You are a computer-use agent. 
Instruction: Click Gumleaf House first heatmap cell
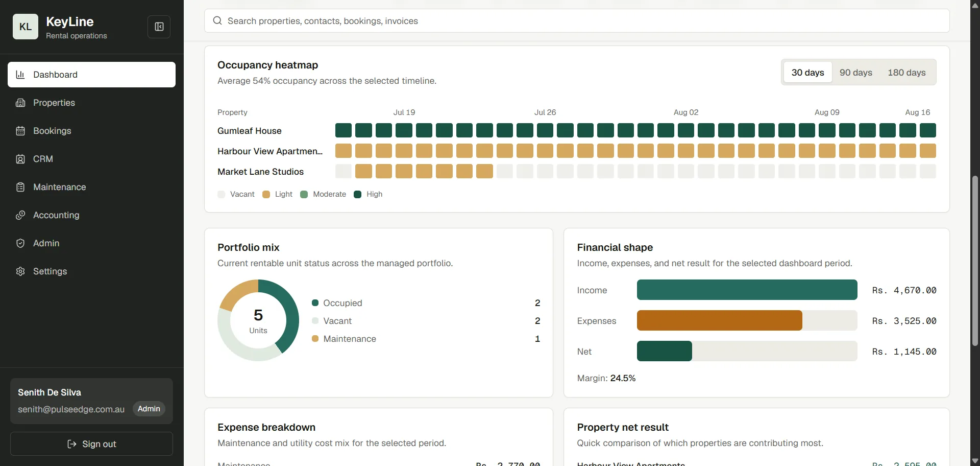point(344,130)
